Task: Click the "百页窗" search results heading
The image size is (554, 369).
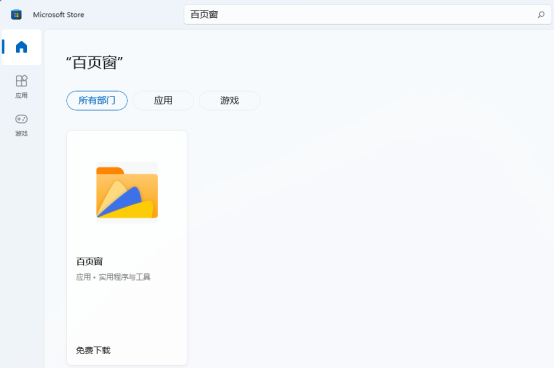Action: (x=94, y=63)
